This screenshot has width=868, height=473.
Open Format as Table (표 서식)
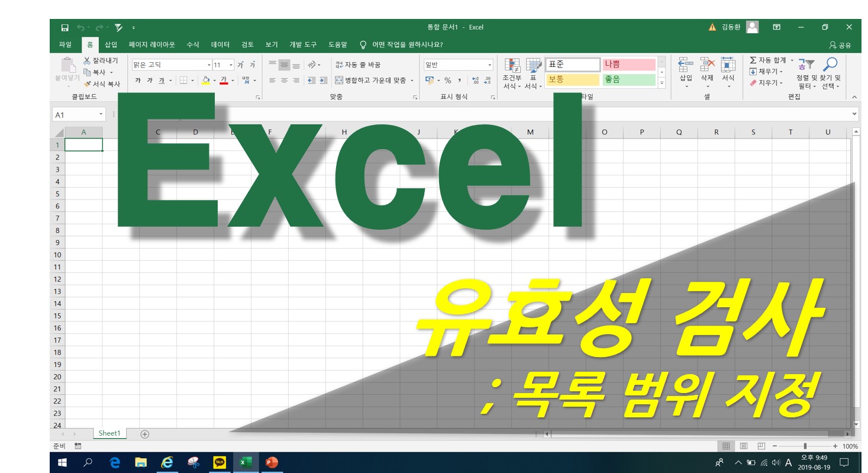tap(533, 74)
